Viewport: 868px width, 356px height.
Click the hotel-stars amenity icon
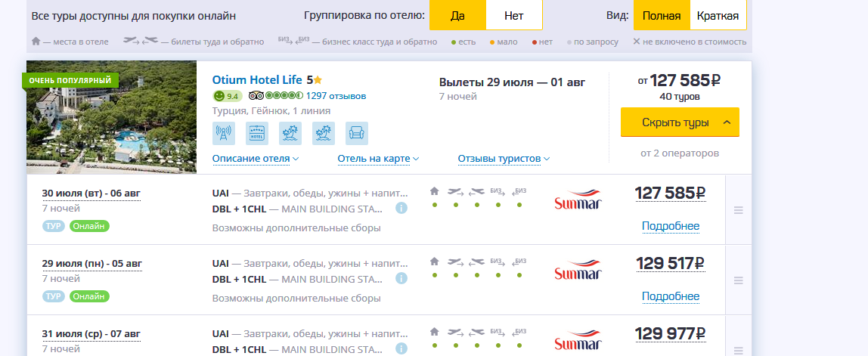(257, 134)
